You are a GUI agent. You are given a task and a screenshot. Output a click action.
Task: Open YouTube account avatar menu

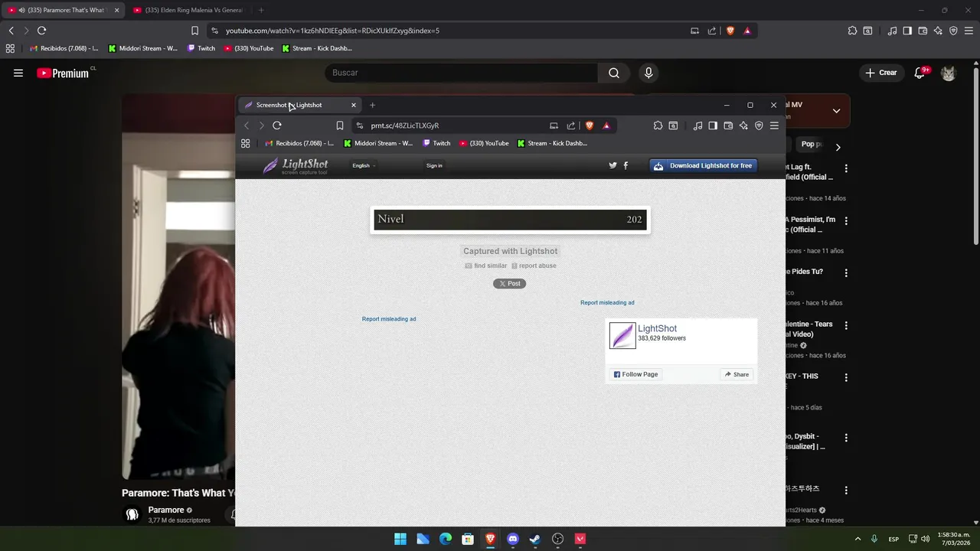click(949, 73)
